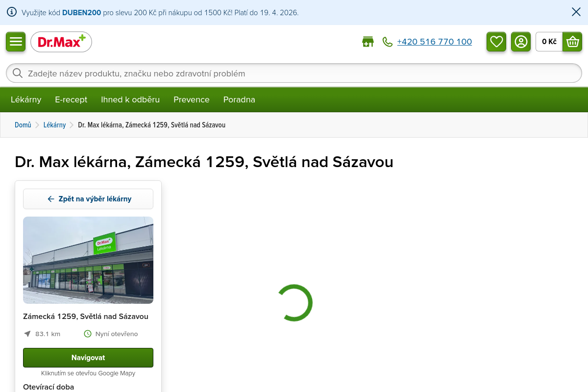Open the Poradna menu item
The image size is (588, 392).
point(239,99)
